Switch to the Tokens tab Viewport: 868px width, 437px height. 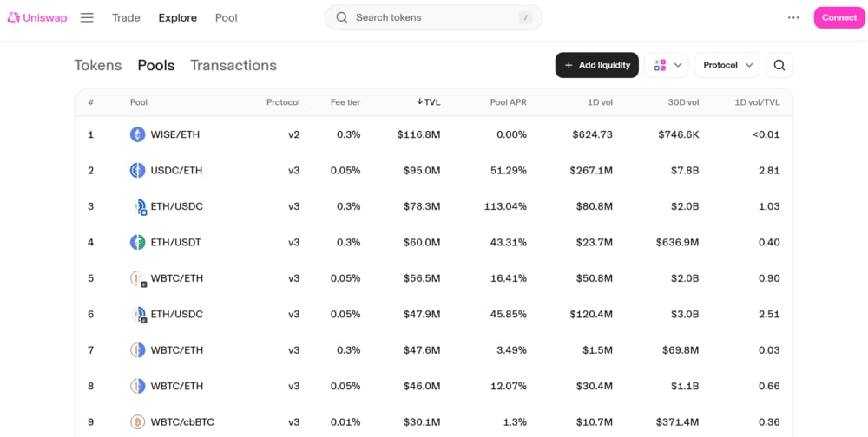[x=98, y=65]
